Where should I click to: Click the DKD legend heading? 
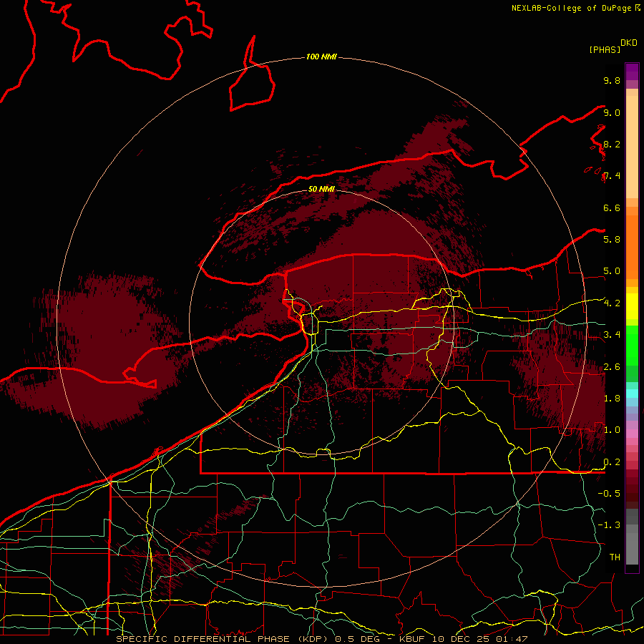(x=629, y=43)
